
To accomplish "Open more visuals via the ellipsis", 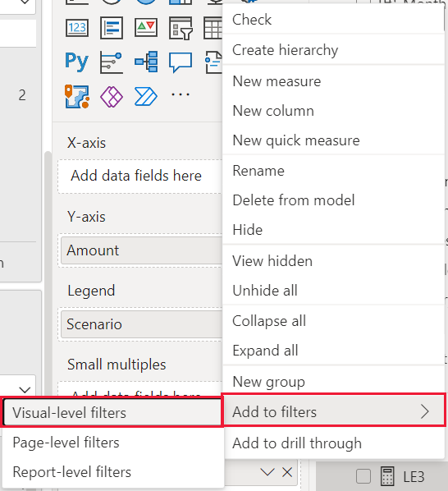I will point(181,94).
